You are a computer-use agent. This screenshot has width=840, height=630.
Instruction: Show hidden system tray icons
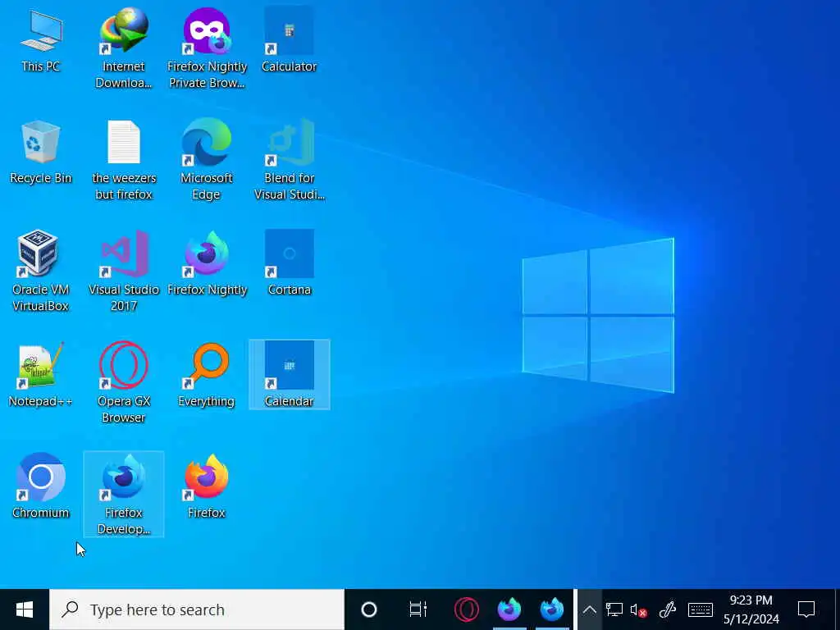tap(589, 609)
